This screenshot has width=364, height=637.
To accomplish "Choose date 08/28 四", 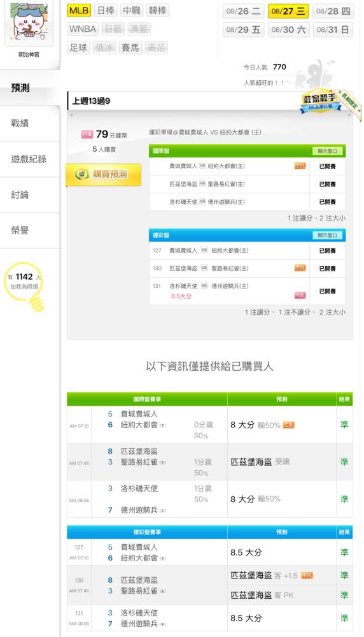I will point(333,11).
